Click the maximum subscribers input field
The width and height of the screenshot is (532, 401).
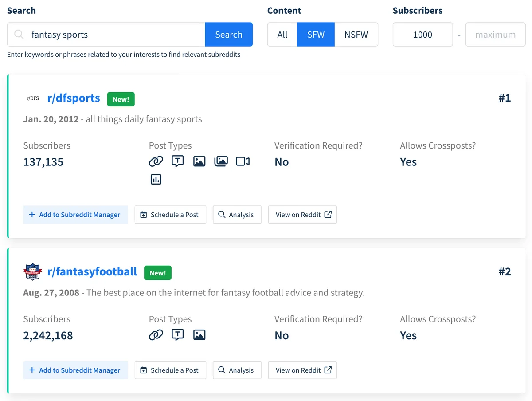[x=495, y=34]
